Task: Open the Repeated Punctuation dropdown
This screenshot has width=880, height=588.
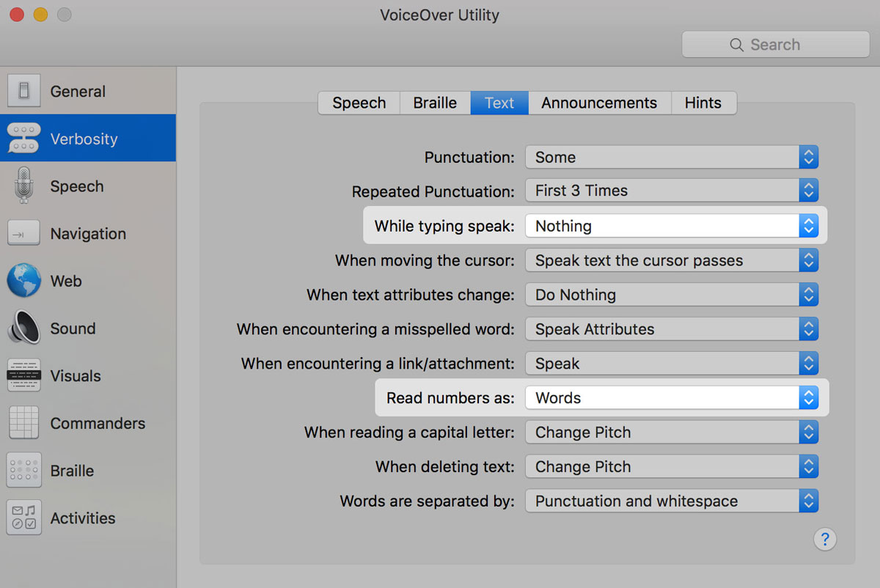Action: 671,191
